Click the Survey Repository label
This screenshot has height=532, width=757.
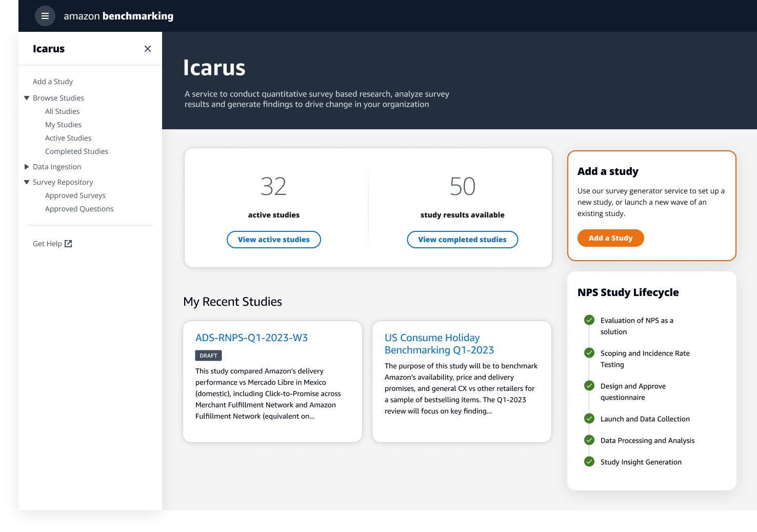tap(63, 182)
